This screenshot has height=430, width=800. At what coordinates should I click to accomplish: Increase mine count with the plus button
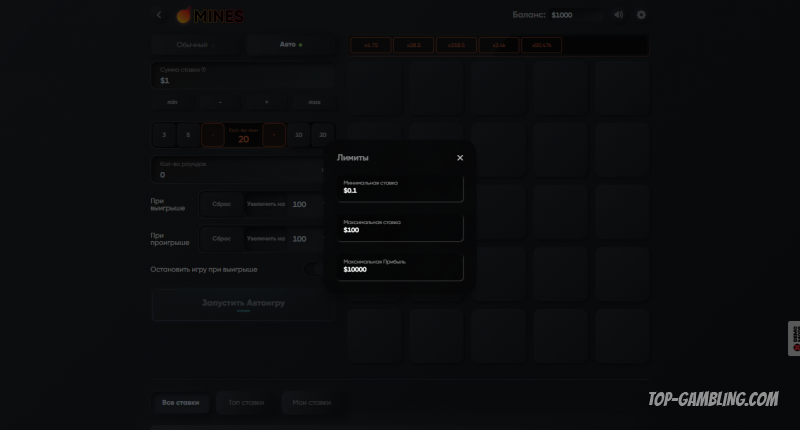pyautogui.click(x=274, y=135)
